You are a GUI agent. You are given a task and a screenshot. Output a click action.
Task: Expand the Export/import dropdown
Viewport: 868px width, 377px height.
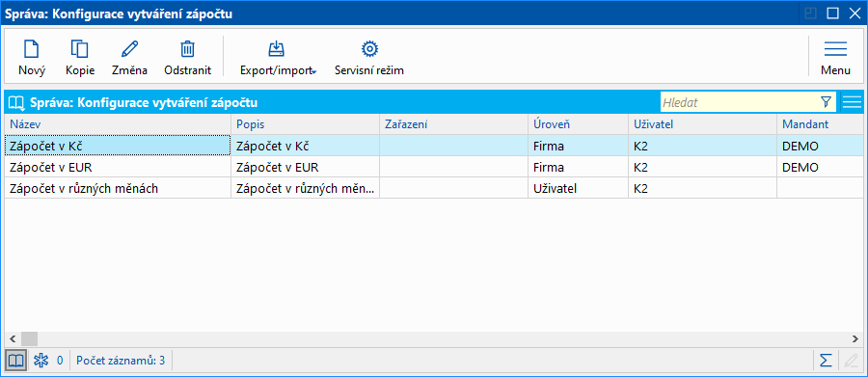(x=278, y=58)
